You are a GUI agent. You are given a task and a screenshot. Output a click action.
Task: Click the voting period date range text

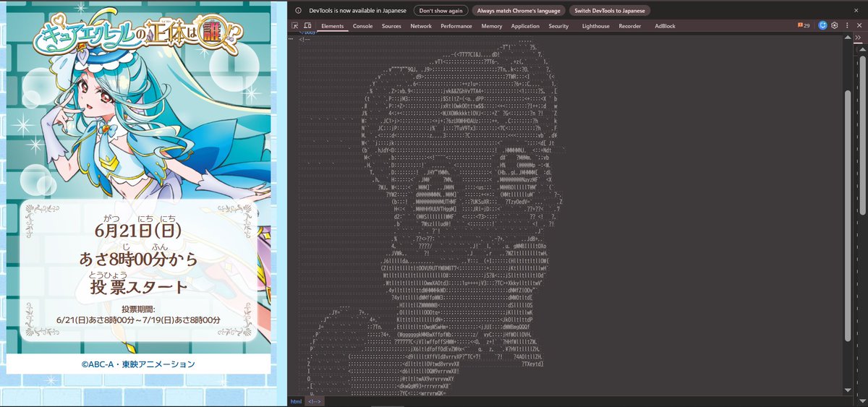138,319
